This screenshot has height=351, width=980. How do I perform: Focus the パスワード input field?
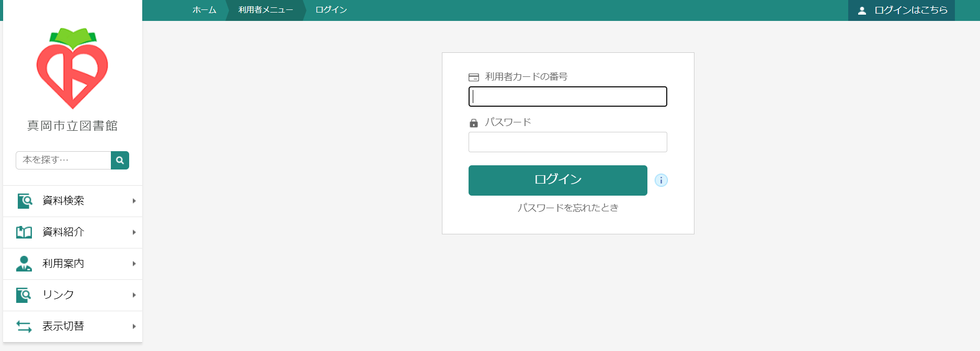pos(568,142)
